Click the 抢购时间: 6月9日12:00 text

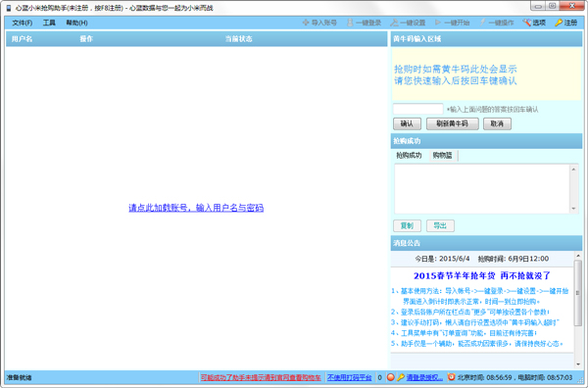(514, 259)
